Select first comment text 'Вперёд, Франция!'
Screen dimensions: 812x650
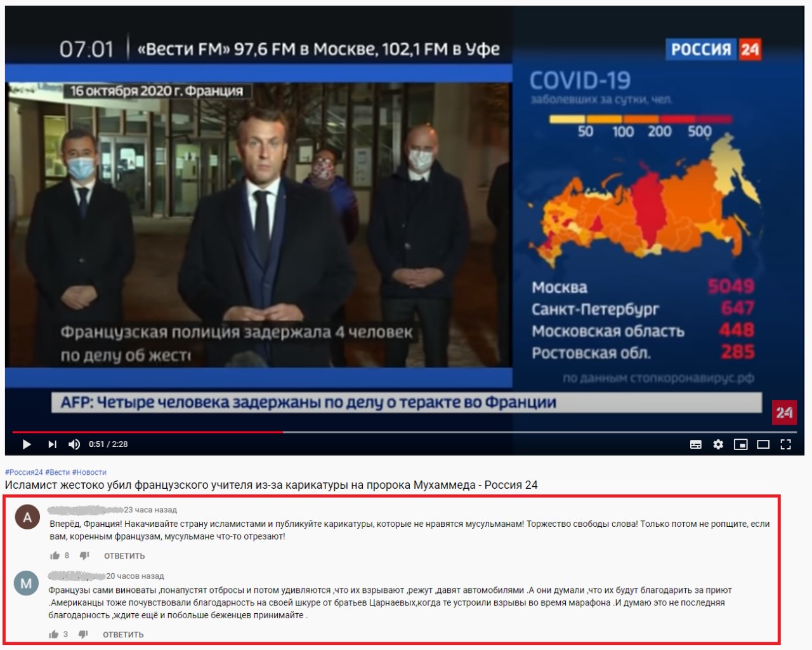coord(86,524)
